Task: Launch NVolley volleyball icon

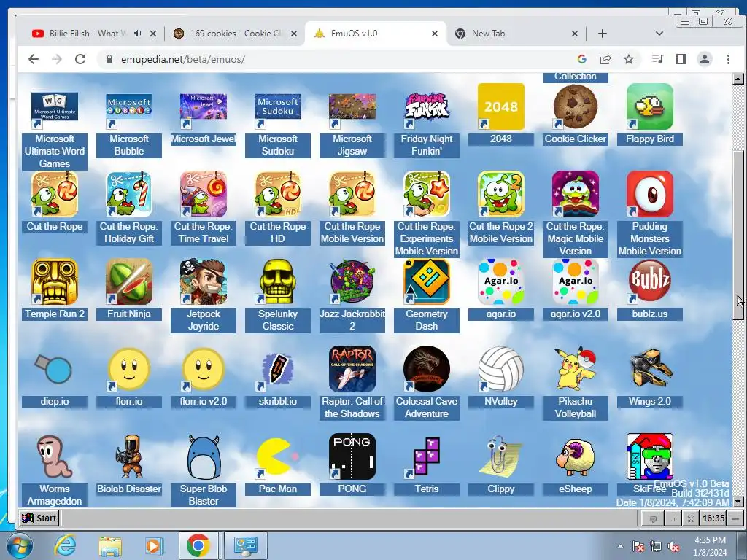Action: pos(500,370)
